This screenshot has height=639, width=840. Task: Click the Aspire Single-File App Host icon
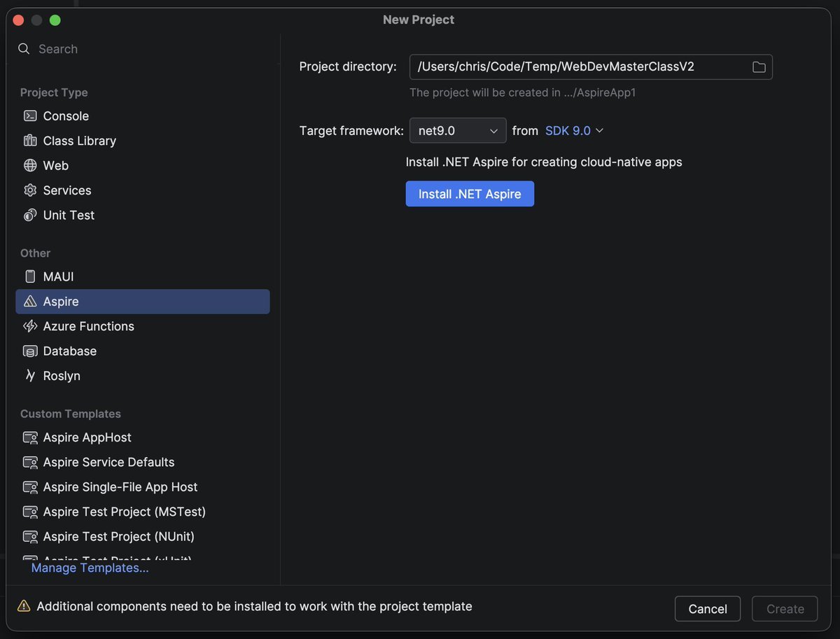click(x=30, y=487)
